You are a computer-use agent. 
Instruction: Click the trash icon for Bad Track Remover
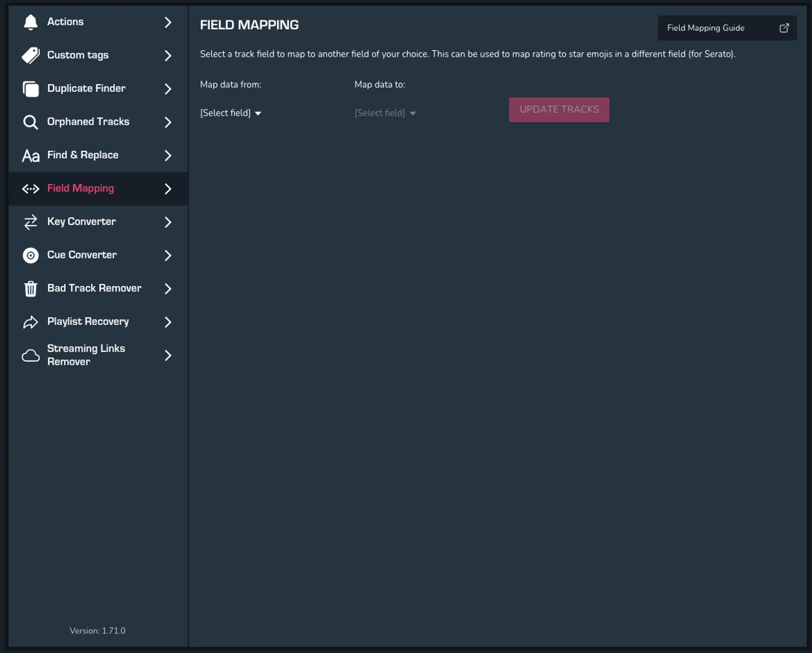click(x=30, y=289)
